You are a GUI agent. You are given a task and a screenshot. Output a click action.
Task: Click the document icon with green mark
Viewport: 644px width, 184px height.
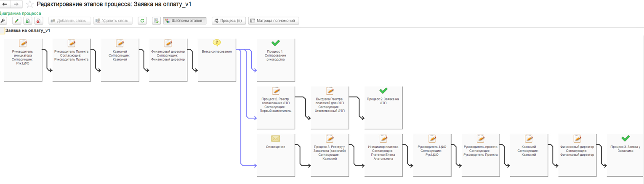pyautogui.click(x=28, y=21)
